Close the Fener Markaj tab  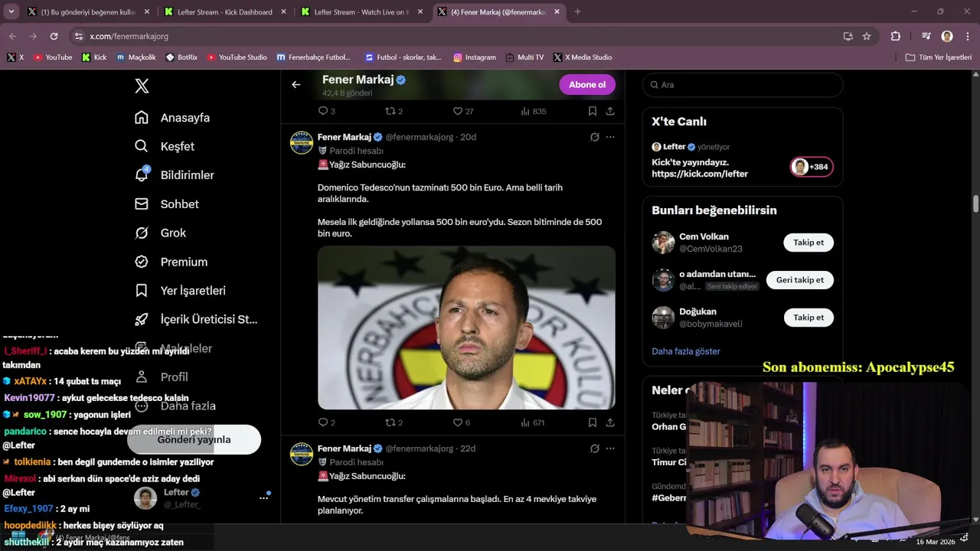pyautogui.click(x=557, y=12)
